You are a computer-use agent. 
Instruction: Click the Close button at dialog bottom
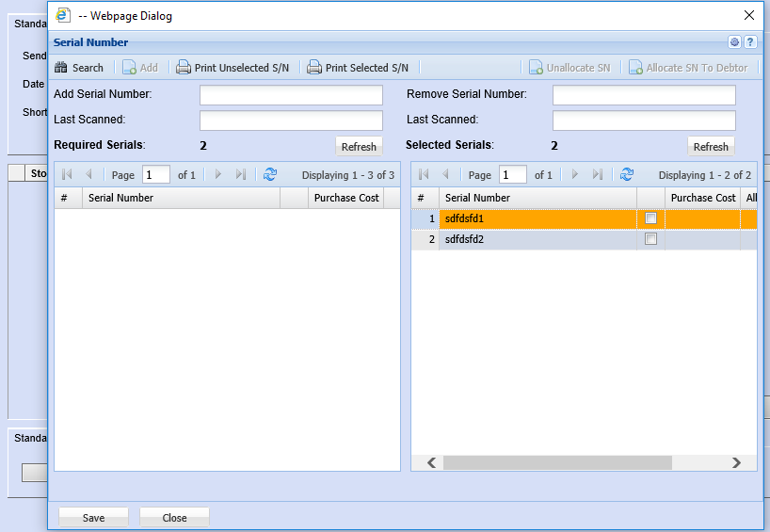[x=174, y=518]
